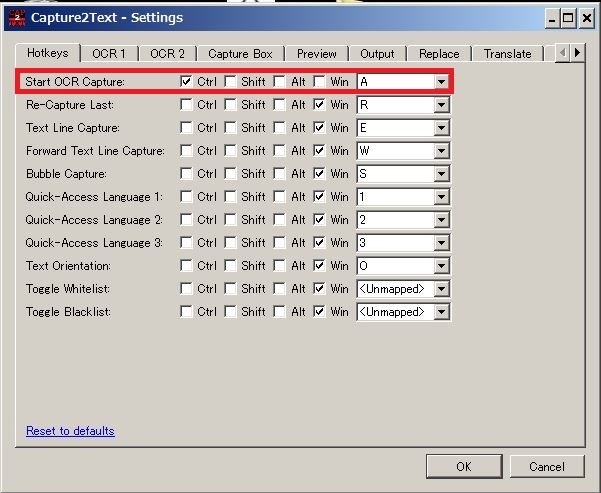The image size is (601, 493).
Task: Enable Alt for Quick-Access Language 3
Action: pyautogui.click(x=279, y=242)
